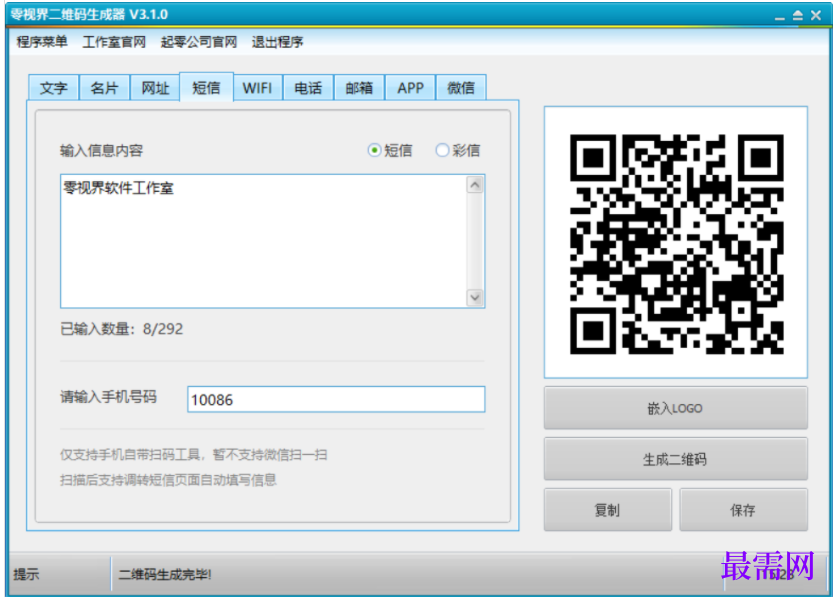Viewport: 833px width, 597px height.
Task: Open 工作室官网 menu item
Action: pos(114,41)
